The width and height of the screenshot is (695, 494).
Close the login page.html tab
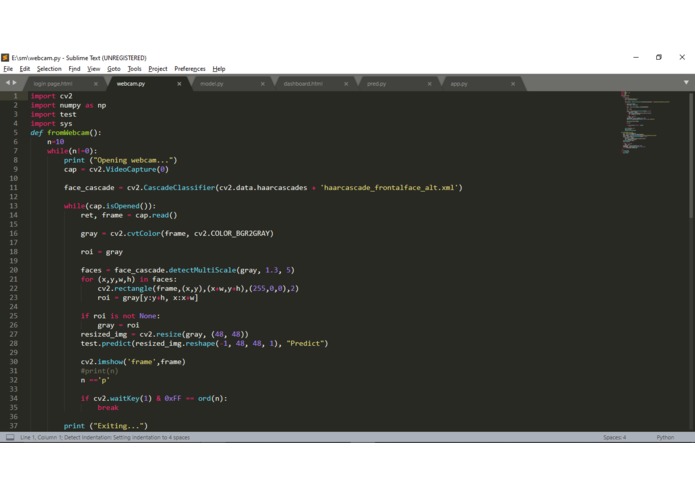click(x=96, y=84)
